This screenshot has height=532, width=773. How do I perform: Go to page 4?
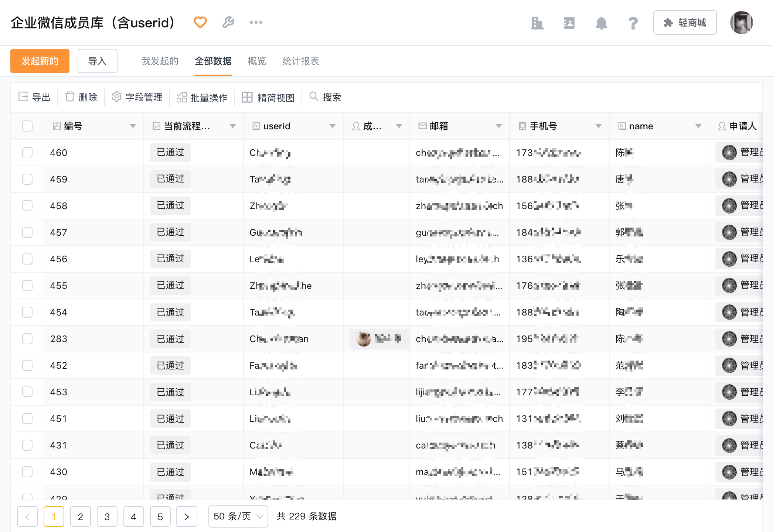(134, 516)
